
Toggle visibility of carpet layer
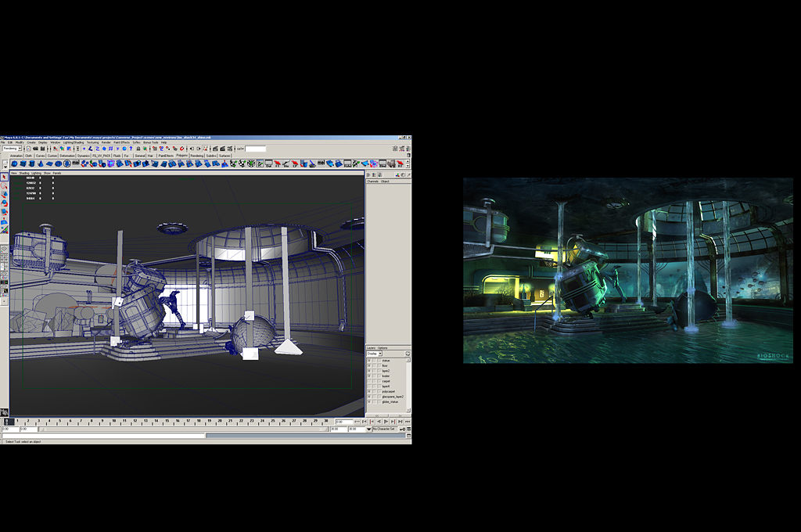pyautogui.click(x=369, y=381)
